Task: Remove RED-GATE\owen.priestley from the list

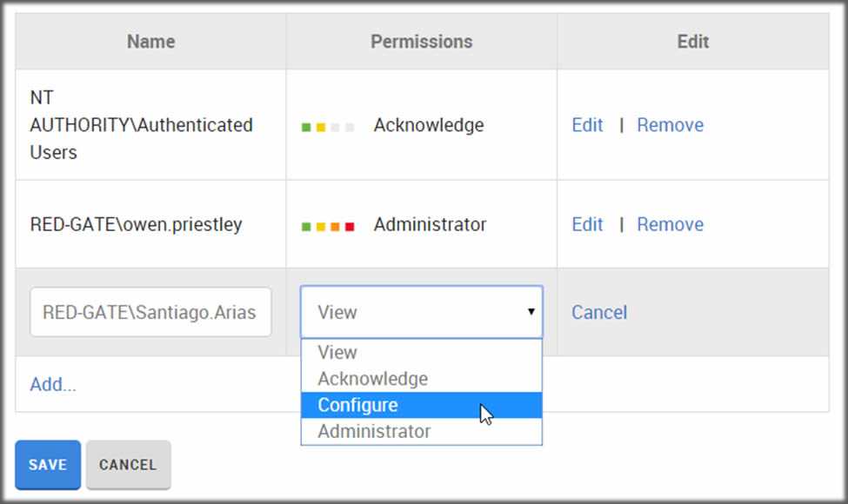Action: [x=670, y=224]
